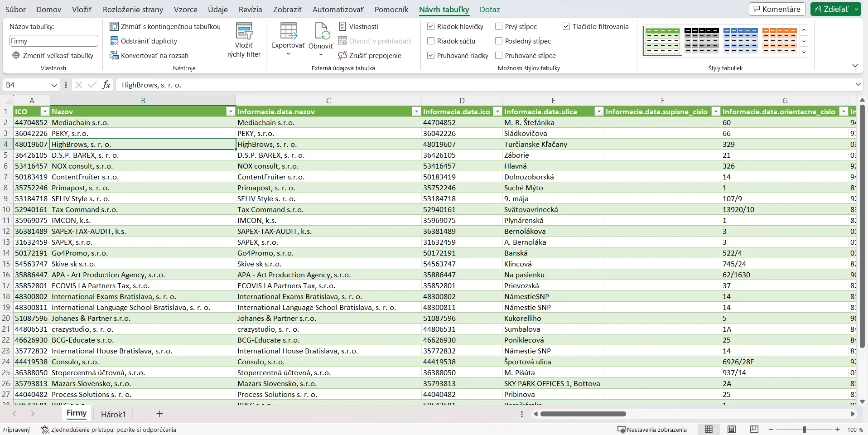Click Odstrániť duplicity (remove duplicates)

pos(144,41)
